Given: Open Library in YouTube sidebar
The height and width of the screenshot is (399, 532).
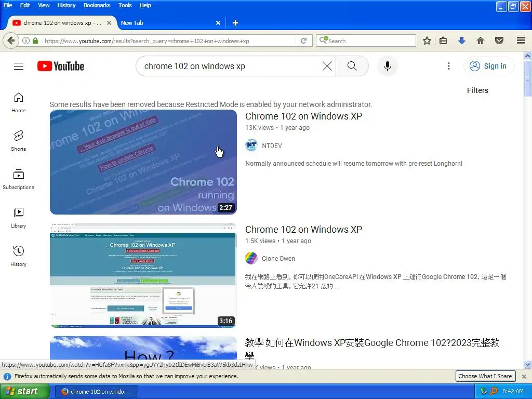Looking at the screenshot, I should 18,218.
